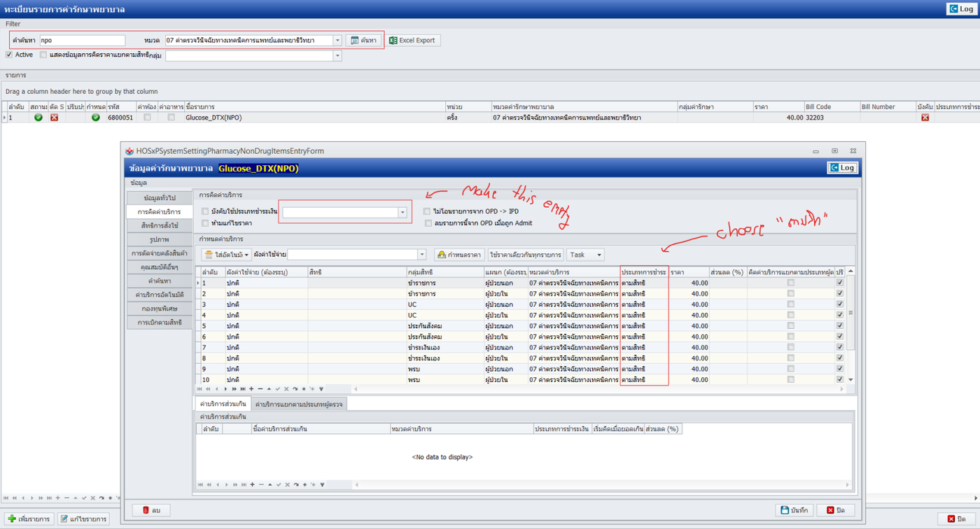This screenshot has width=980, height=529.
Task: Click first-record button in pricing grid navigator
Action: [x=200, y=388]
